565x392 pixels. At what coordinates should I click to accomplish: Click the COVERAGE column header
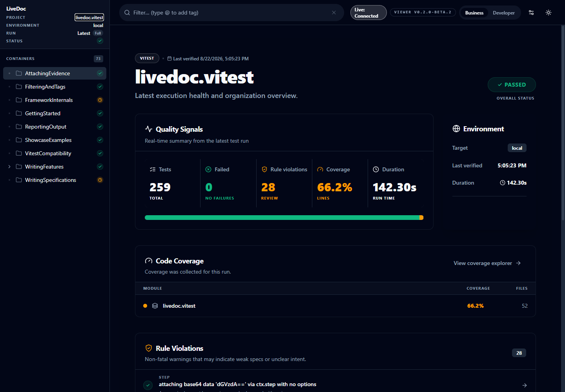(478, 288)
